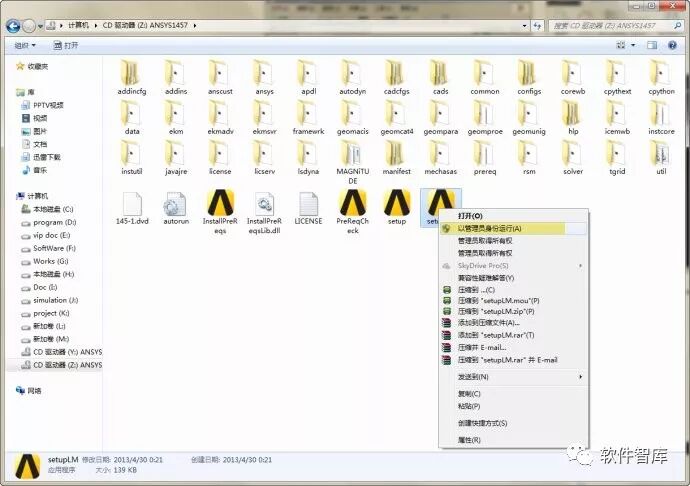The image size is (690, 486).
Task: Open the ansys folder
Action: point(264,78)
